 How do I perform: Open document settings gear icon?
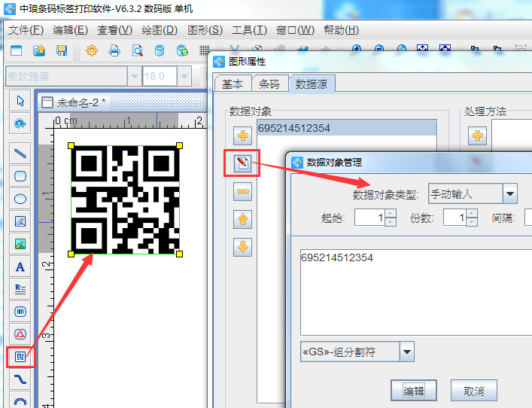(x=92, y=50)
